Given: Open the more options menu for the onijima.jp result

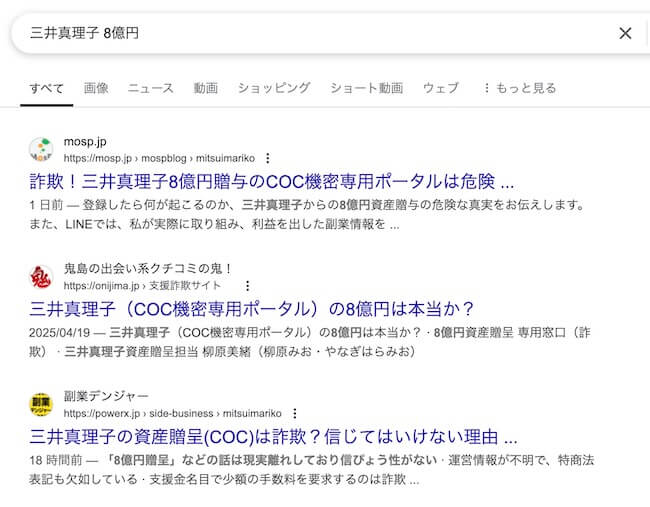Looking at the screenshot, I should click(x=247, y=286).
